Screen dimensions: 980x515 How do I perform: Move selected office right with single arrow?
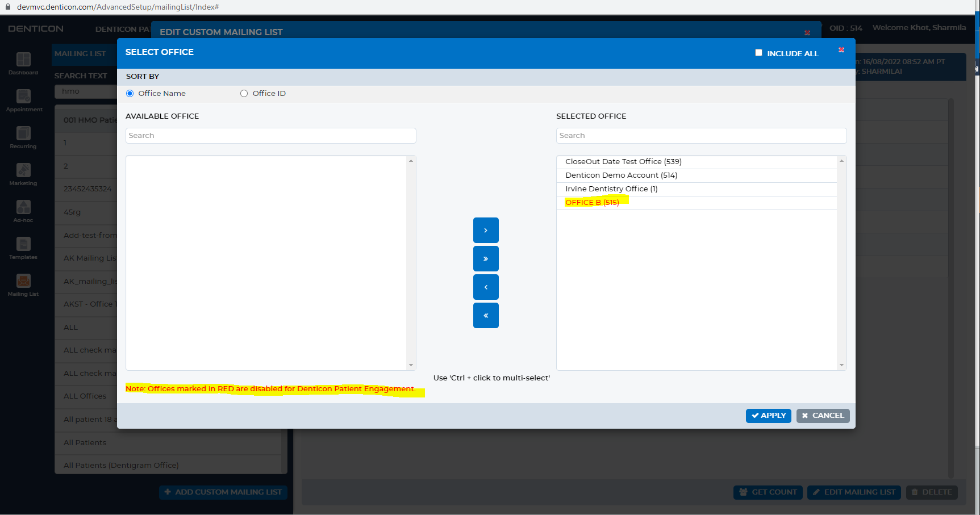[x=486, y=230]
